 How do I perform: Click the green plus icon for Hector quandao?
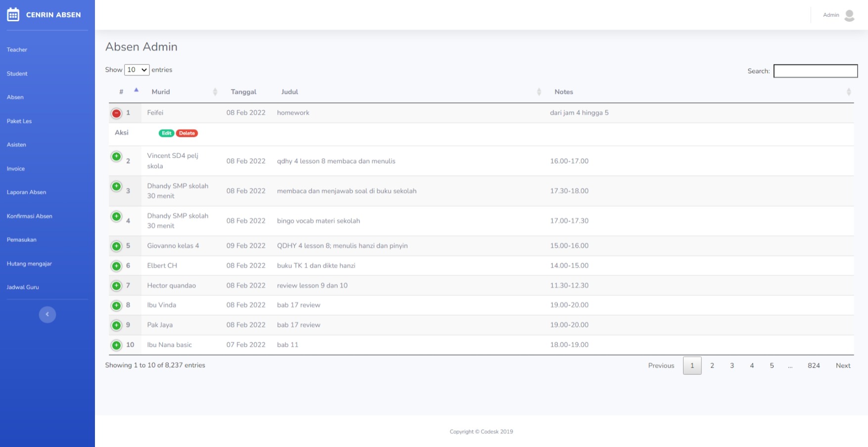116,286
